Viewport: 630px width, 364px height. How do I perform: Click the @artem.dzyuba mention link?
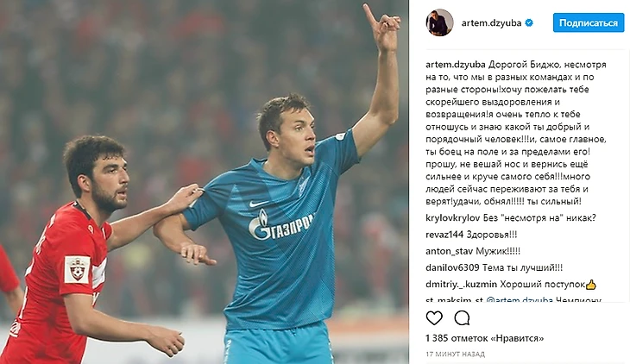coord(520,299)
